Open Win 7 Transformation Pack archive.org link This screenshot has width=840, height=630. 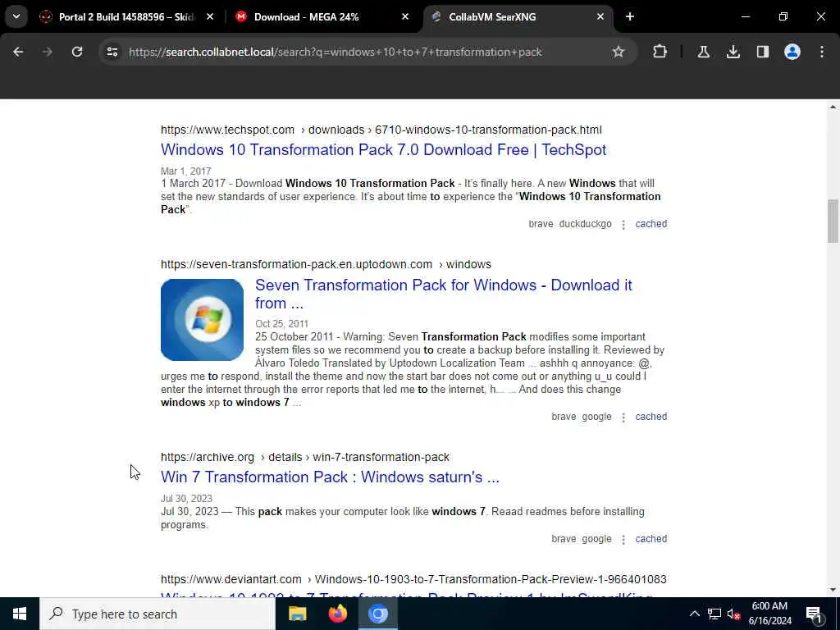click(x=330, y=477)
